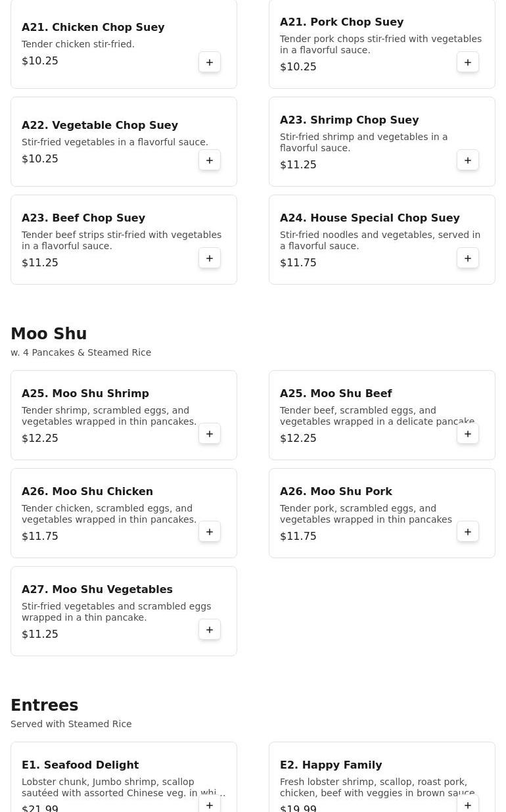
Task: Select the E1. Seafood Delight item title
Action: 80,765
